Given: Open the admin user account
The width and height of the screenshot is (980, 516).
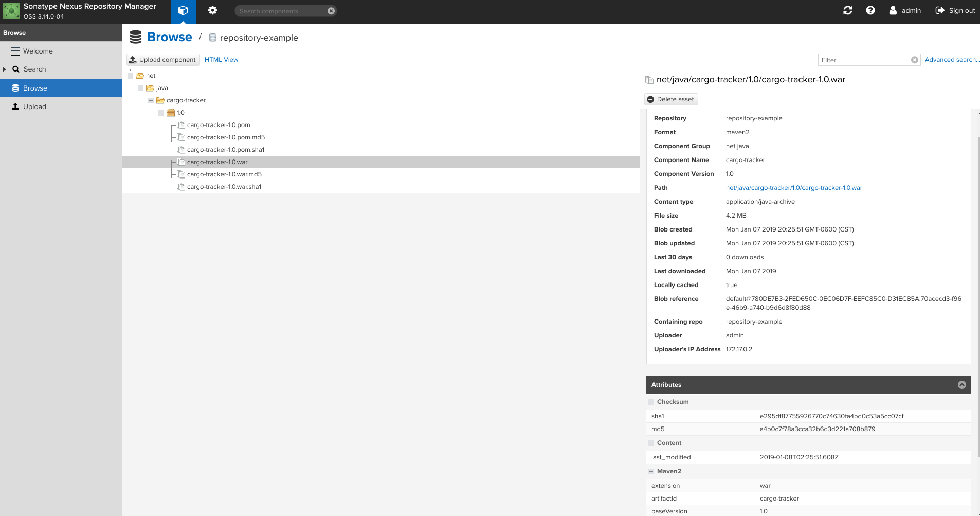Looking at the screenshot, I should (x=905, y=10).
